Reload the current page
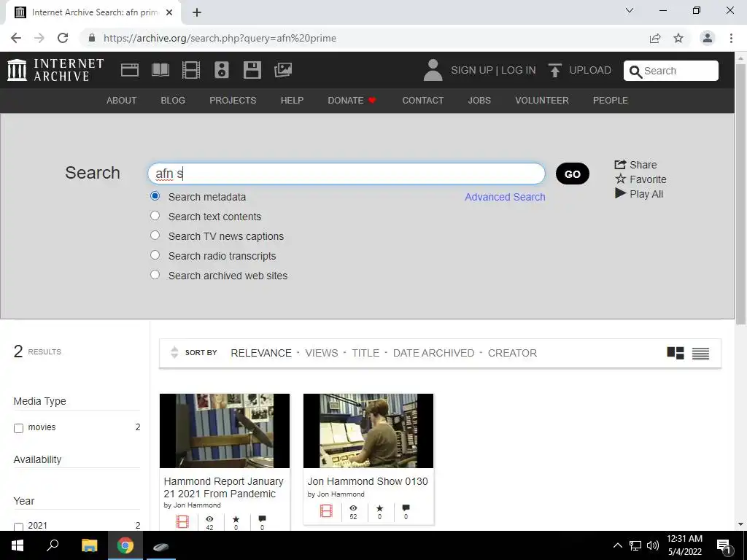This screenshot has height=560, width=747. [63, 38]
